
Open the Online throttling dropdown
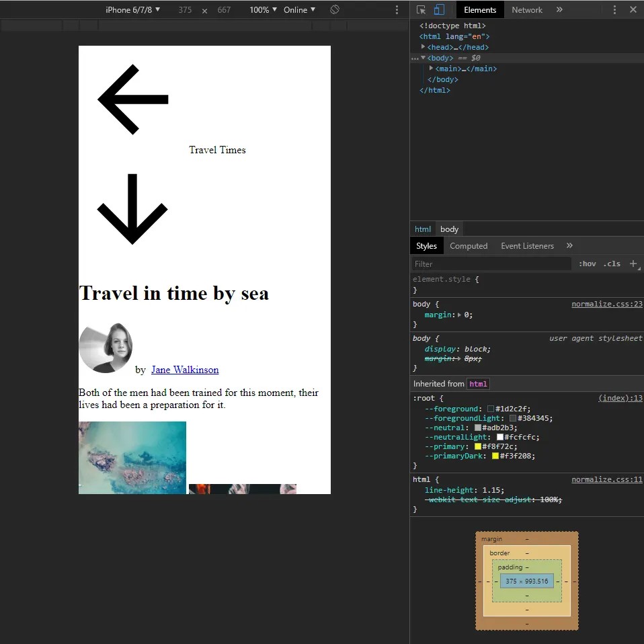299,10
